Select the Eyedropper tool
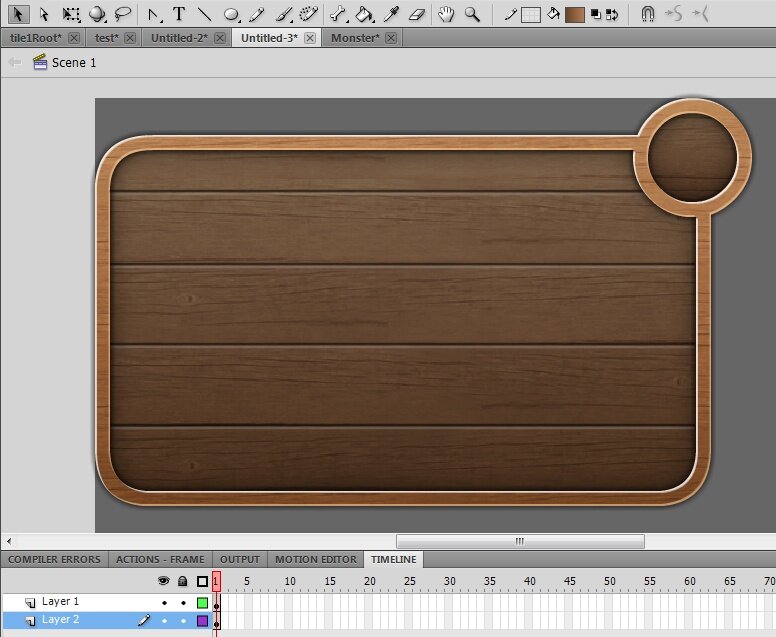The width and height of the screenshot is (776, 637). [x=392, y=14]
